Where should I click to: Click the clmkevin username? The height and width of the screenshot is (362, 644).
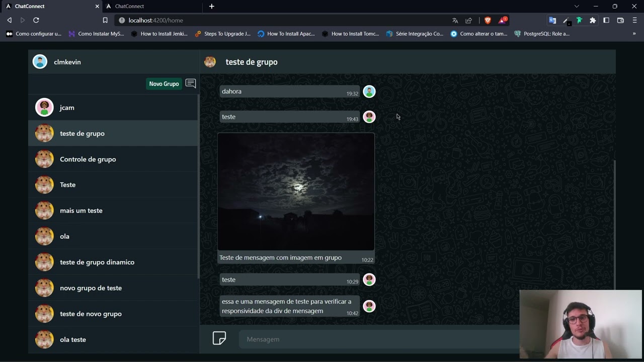tap(67, 62)
